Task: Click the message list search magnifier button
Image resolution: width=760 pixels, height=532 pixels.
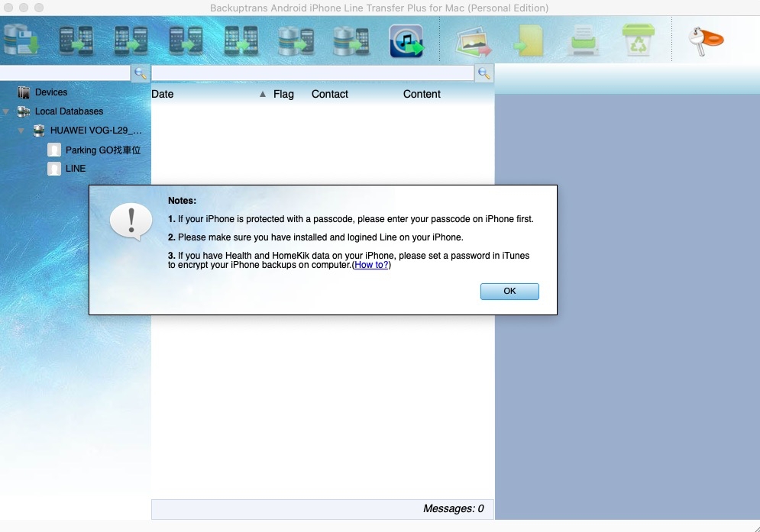Action: (x=483, y=73)
